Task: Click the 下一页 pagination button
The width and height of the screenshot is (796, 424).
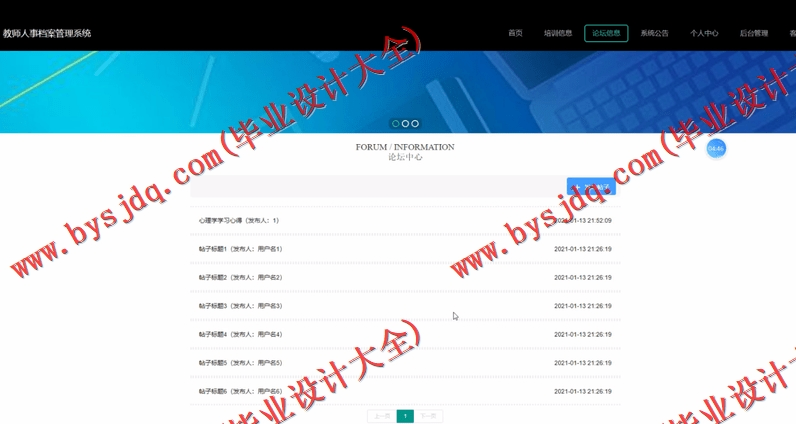Action: [428, 416]
